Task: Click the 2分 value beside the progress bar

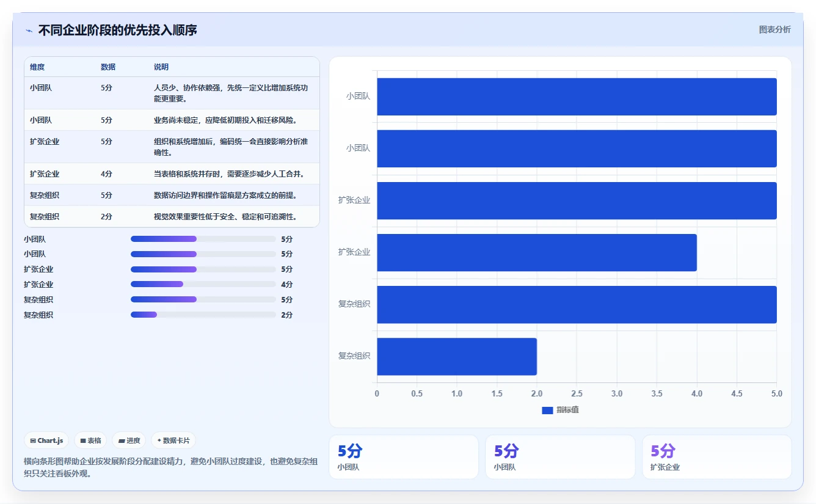Action: pos(287,315)
